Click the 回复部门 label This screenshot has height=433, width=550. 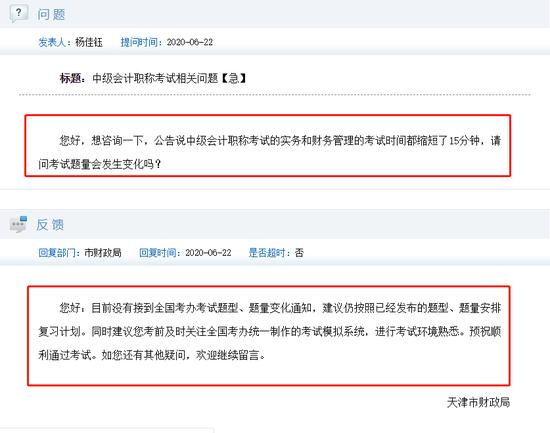click(57, 253)
